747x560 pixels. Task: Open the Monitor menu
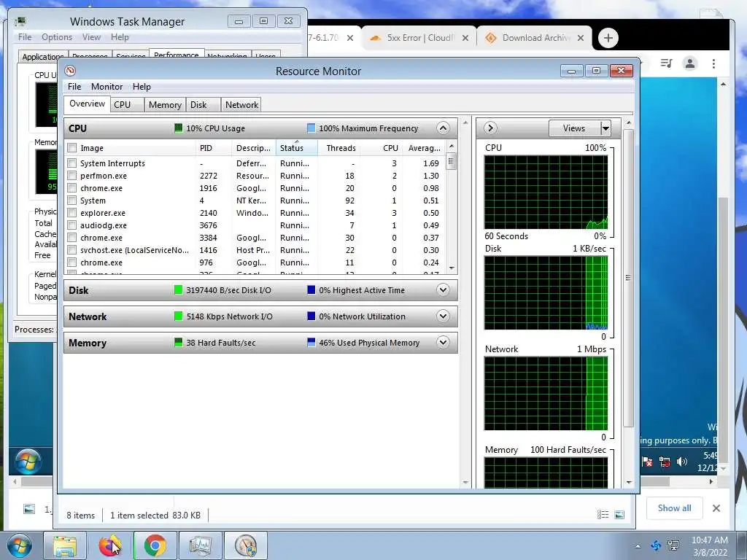(x=107, y=87)
